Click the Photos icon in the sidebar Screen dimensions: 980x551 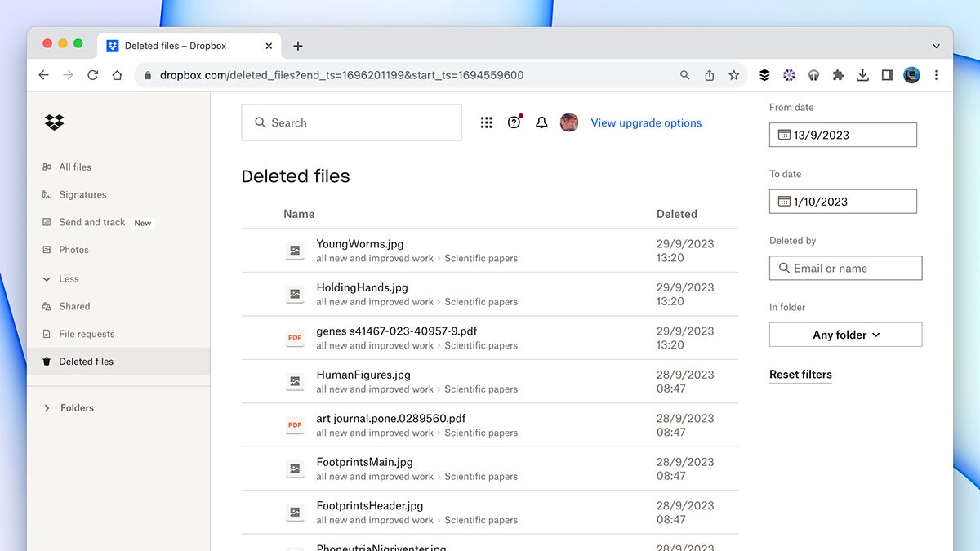47,250
